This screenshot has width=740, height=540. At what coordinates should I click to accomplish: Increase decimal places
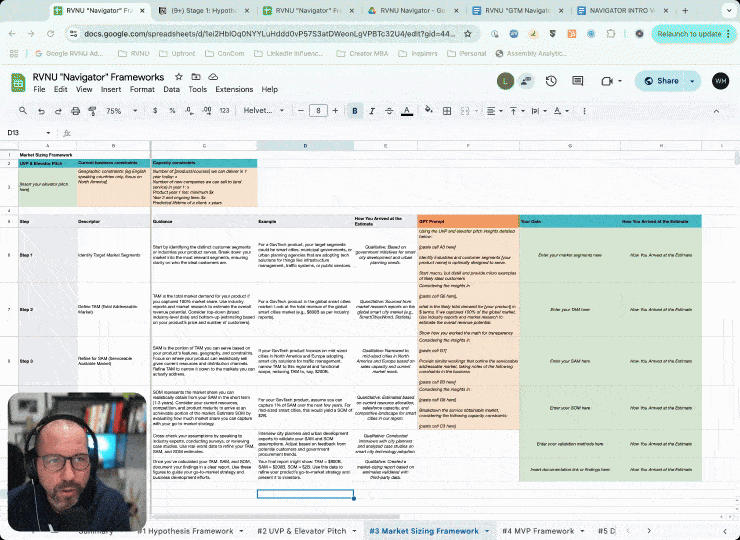(207, 111)
